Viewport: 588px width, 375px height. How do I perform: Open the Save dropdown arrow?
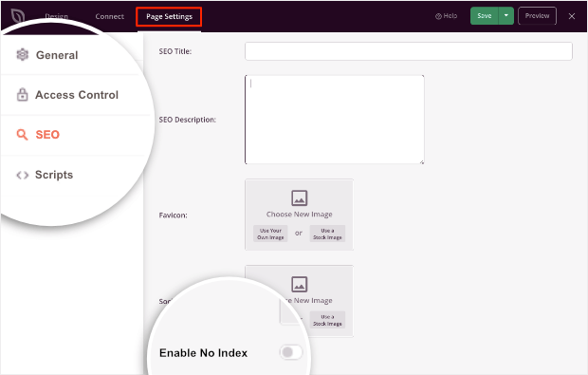pos(505,16)
